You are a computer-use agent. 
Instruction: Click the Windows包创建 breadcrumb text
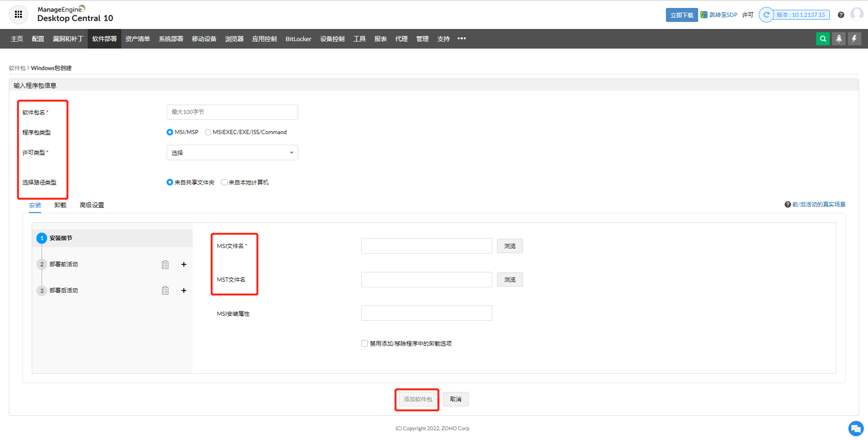coord(51,68)
